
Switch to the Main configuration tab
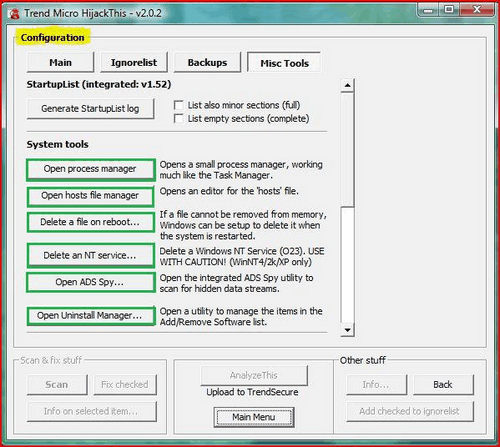point(60,62)
